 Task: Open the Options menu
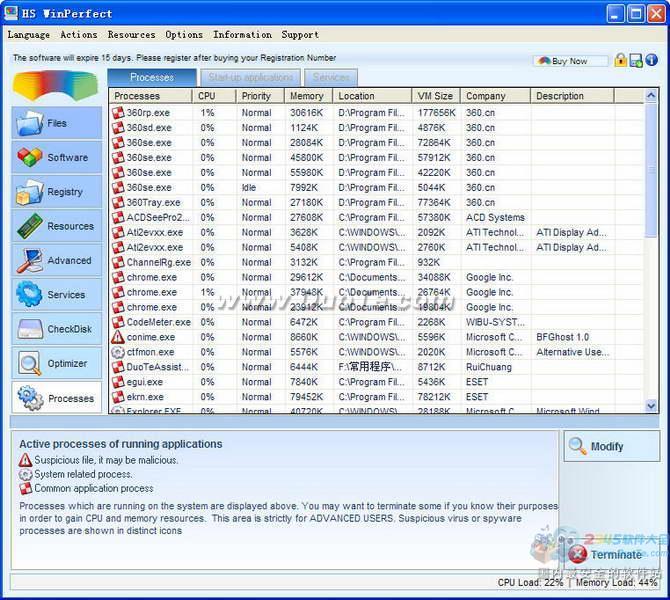tap(184, 35)
